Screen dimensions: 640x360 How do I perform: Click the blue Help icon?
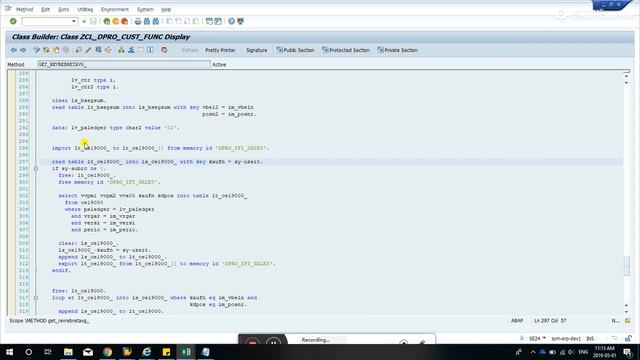coord(231,21)
